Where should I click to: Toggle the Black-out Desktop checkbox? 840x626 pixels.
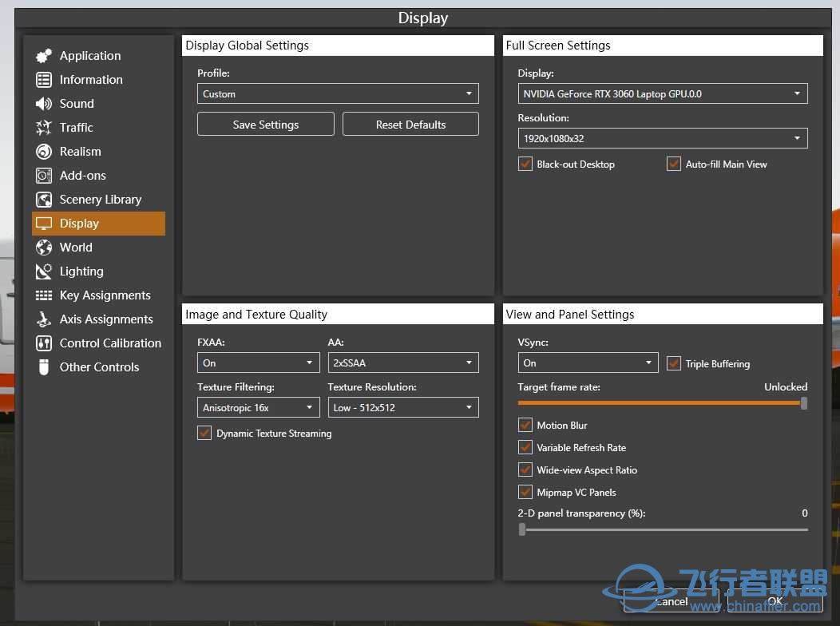tap(525, 164)
